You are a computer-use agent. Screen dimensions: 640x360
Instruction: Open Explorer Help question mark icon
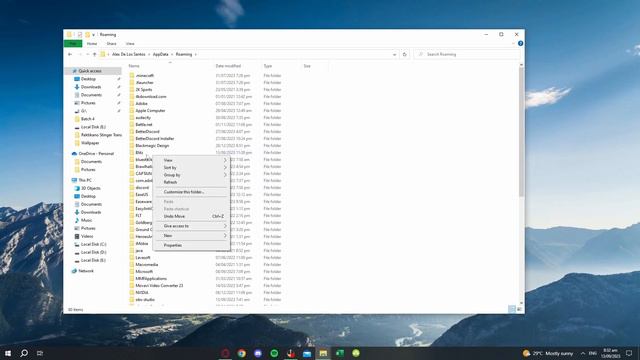[520, 44]
